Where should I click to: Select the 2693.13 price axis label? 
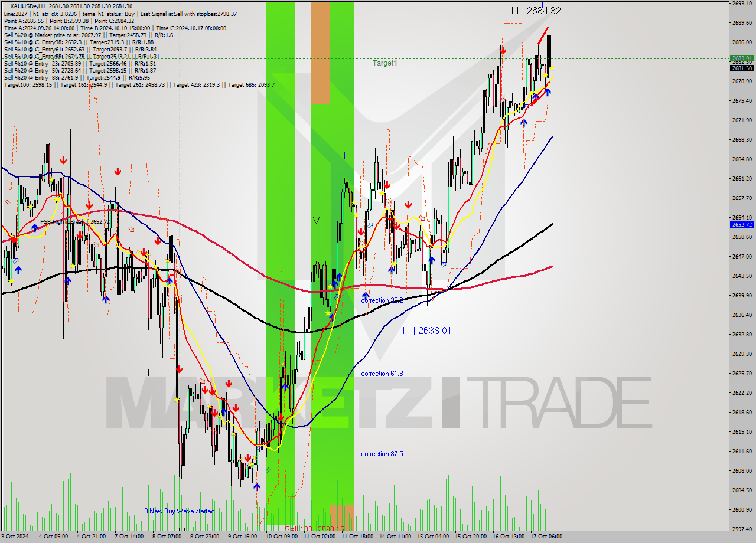(x=742, y=3)
